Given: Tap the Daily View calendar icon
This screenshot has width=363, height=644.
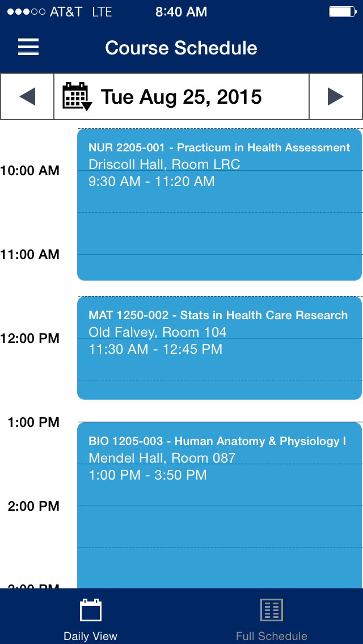Looking at the screenshot, I should coord(91,611).
